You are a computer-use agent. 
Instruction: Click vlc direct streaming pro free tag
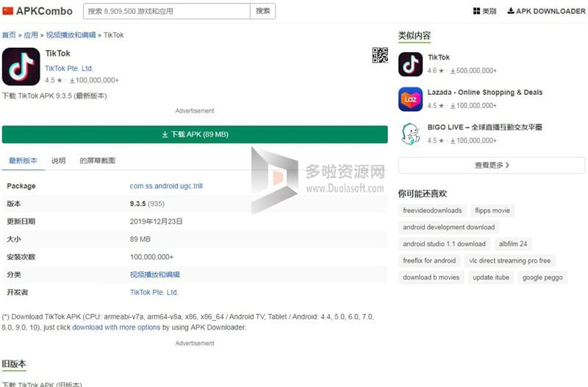[510, 260]
